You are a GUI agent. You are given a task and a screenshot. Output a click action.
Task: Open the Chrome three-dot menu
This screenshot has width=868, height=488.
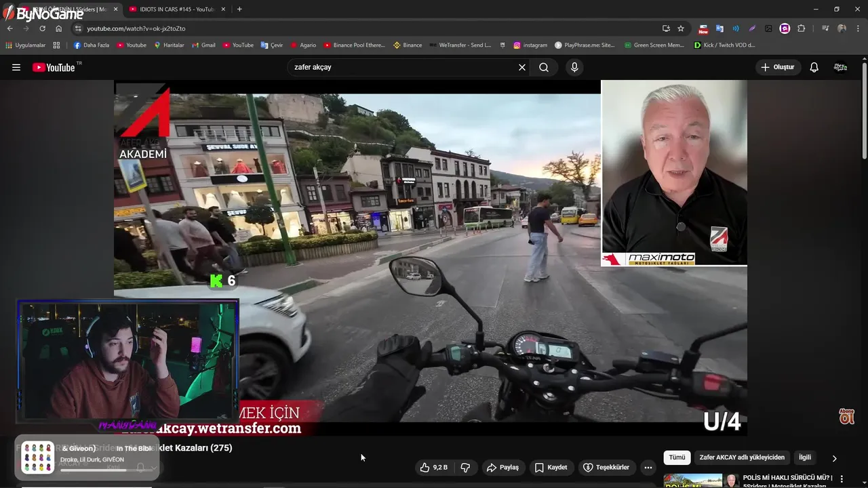(858, 28)
